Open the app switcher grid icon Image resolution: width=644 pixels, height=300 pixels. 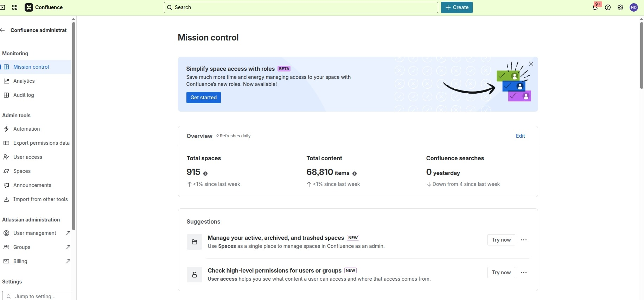(15, 7)
